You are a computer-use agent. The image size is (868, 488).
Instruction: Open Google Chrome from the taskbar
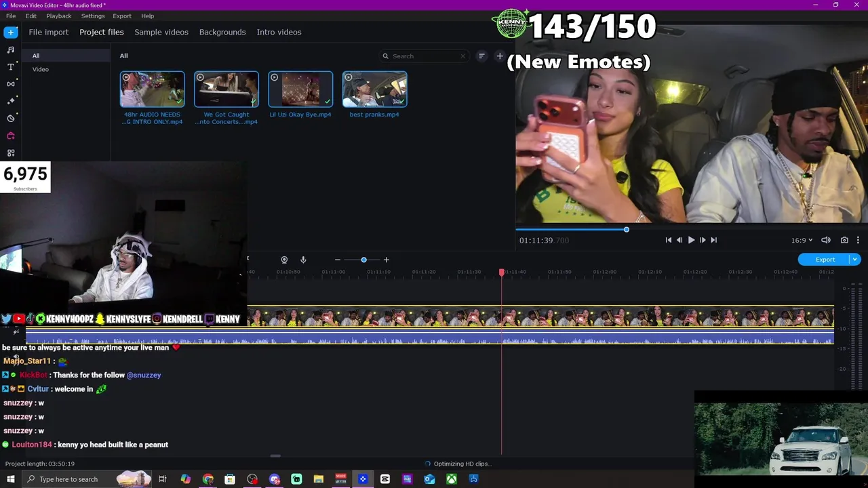[208, 479]
